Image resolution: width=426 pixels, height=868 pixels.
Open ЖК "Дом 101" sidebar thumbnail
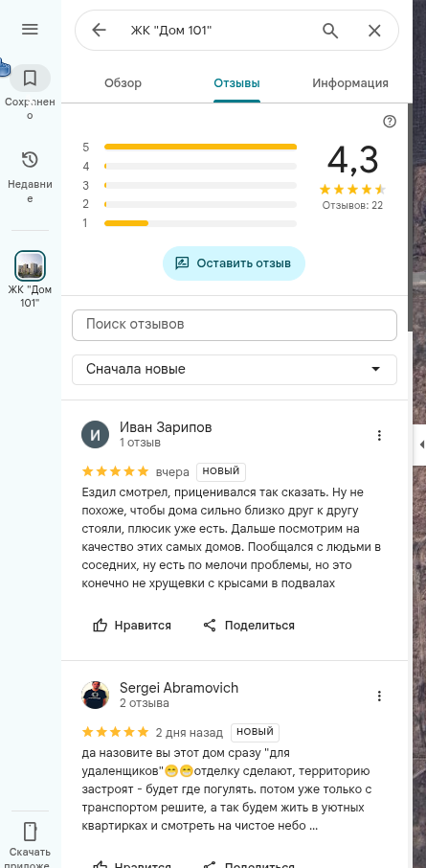(30, 265)
